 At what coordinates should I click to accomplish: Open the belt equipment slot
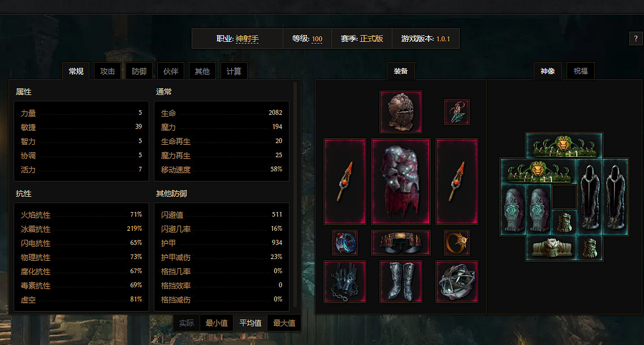400,242
